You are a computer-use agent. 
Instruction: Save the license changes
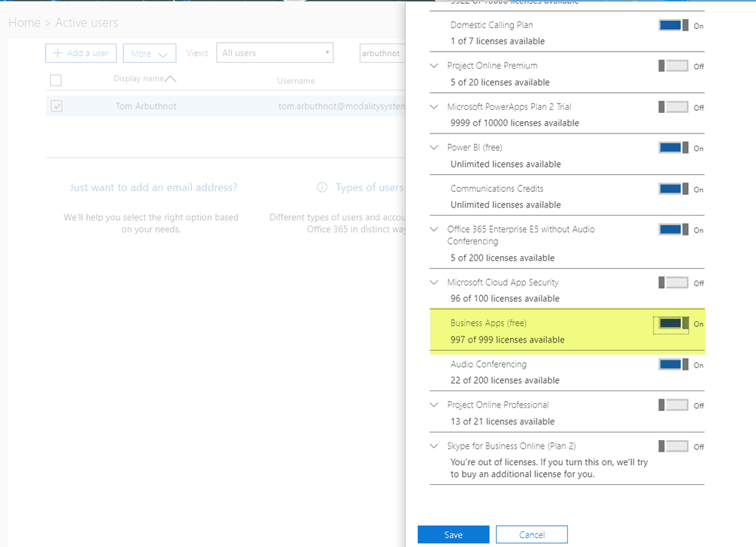(x=453, y=534)
